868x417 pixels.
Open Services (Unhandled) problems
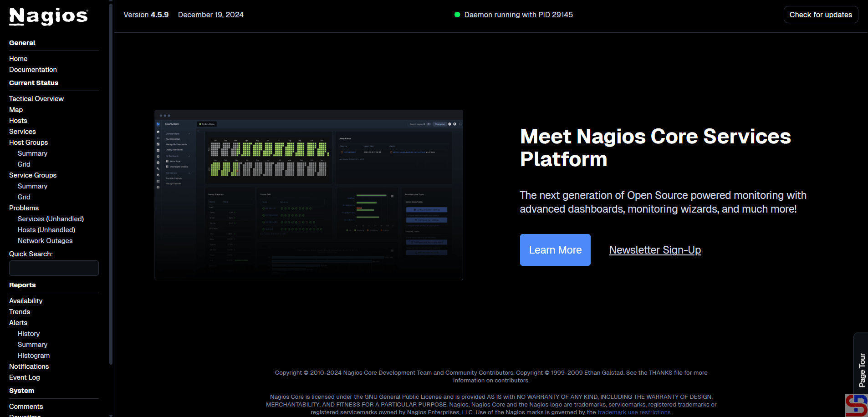pos(51,219)
